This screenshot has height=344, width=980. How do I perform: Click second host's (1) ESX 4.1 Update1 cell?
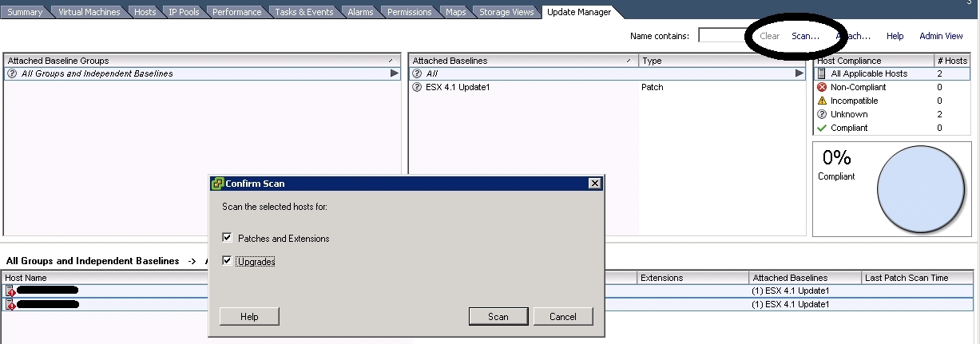pyautogui.click(x=791, y=304)
